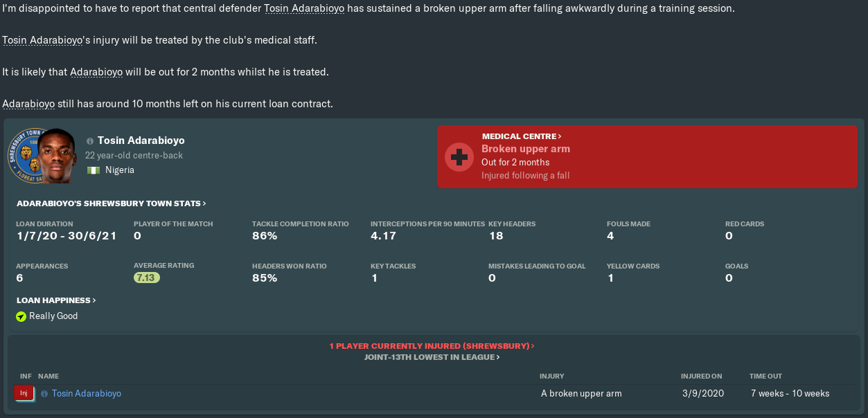Open the Loan Happiness section
The image size is (868, 418).
pyautogui.click(x=56, y=300)
